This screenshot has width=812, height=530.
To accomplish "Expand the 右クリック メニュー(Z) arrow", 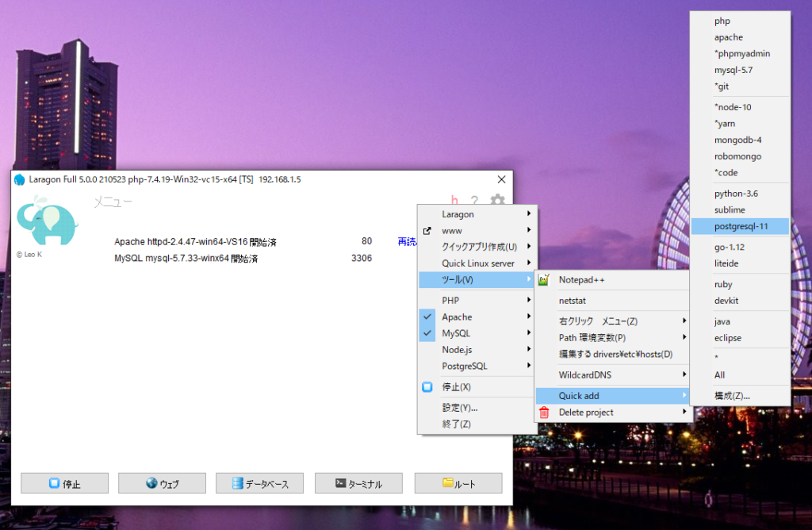I will 684,321.
